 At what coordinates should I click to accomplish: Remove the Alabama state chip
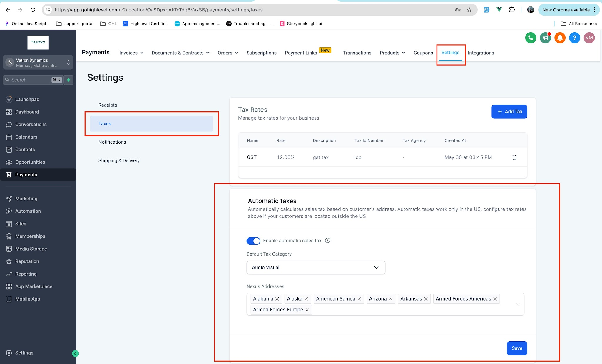[277, 299]
